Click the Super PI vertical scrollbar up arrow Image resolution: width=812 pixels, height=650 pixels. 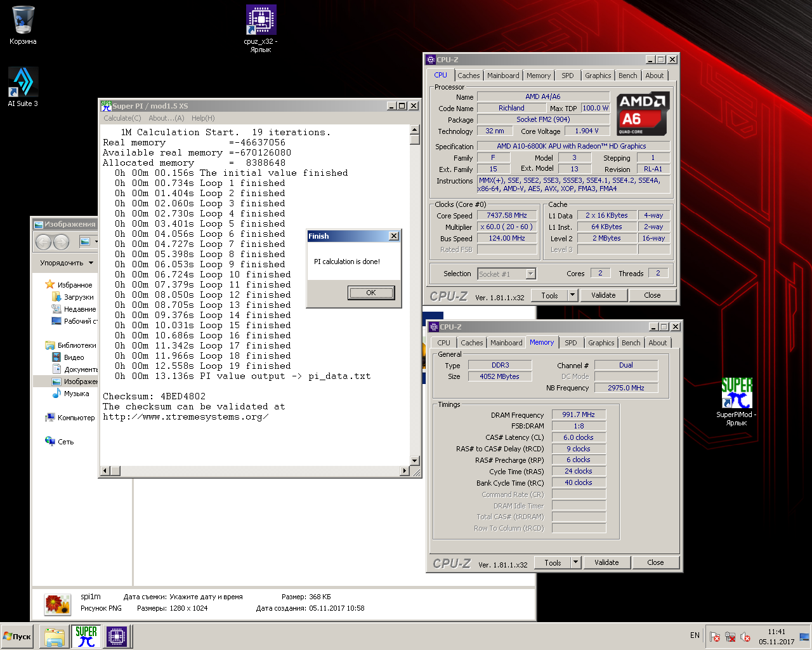point(415,130)
